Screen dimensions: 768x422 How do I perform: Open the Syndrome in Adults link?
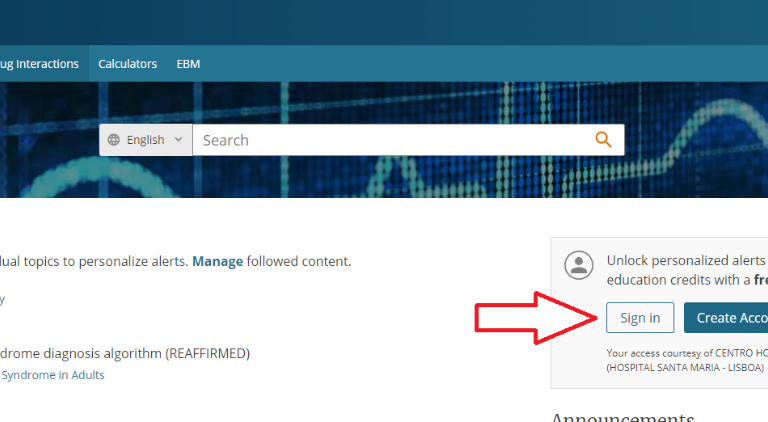(x=53, y=375)
